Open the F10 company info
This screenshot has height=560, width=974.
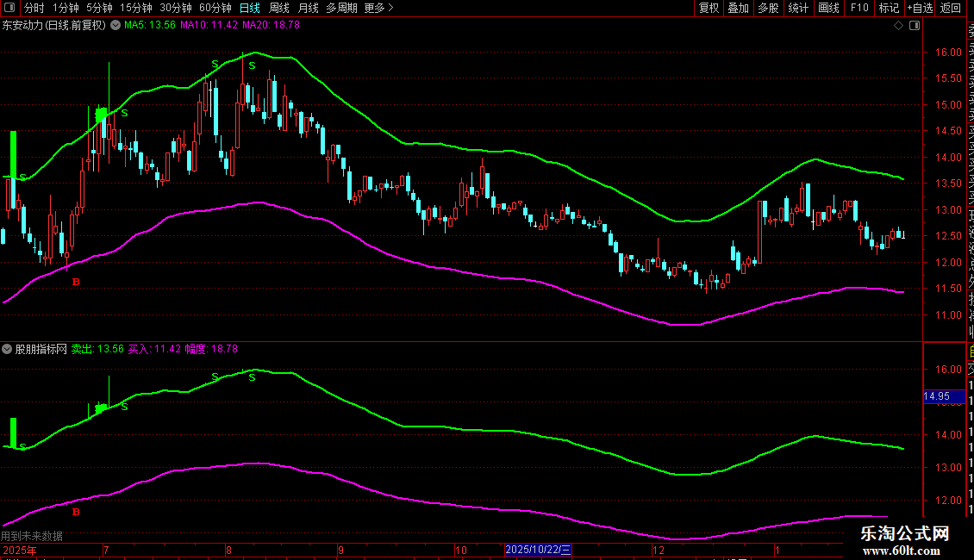[x=859, y=8]
